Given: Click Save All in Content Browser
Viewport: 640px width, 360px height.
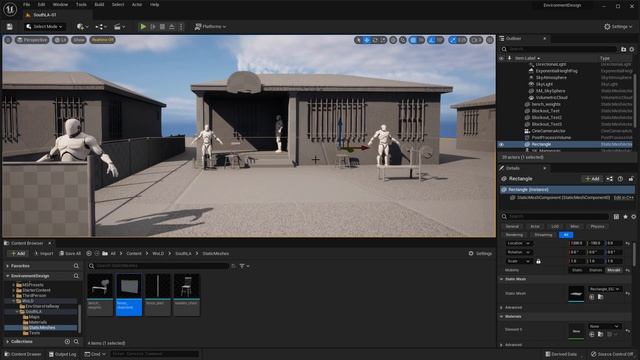Looking at the screenshot, I should (70, 253).
